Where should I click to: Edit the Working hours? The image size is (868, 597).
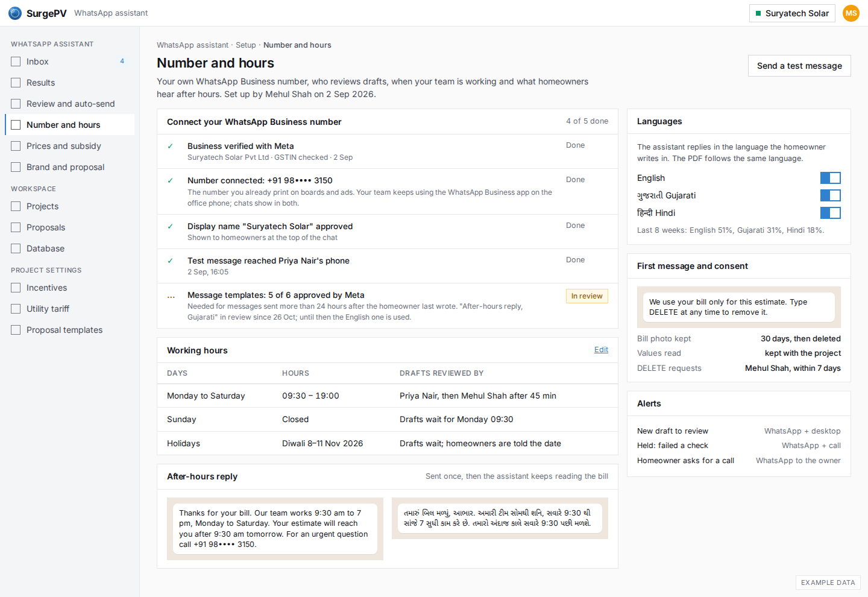(601, 350)
